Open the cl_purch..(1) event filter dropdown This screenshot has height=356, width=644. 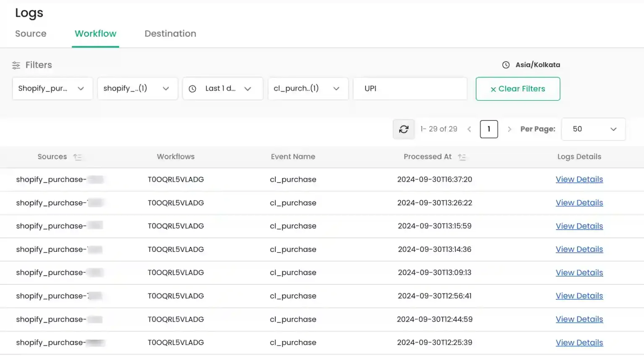click(x=308, y=89)
